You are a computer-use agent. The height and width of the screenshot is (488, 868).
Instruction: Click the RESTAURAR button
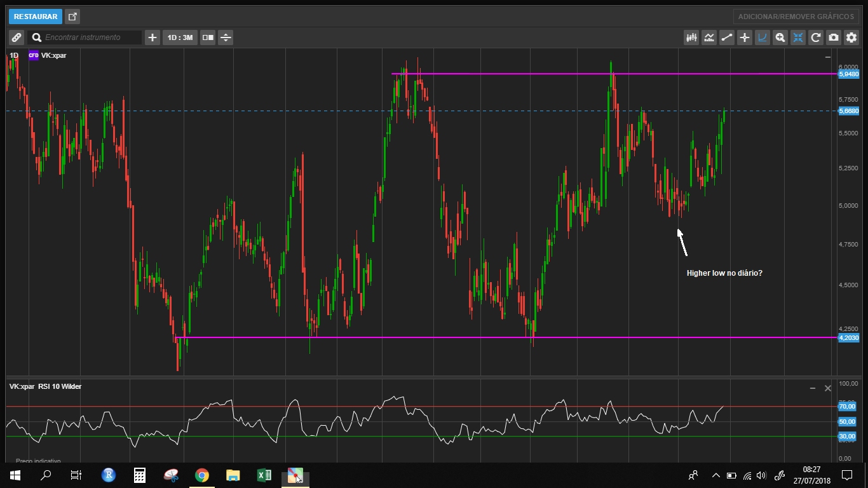36,17
